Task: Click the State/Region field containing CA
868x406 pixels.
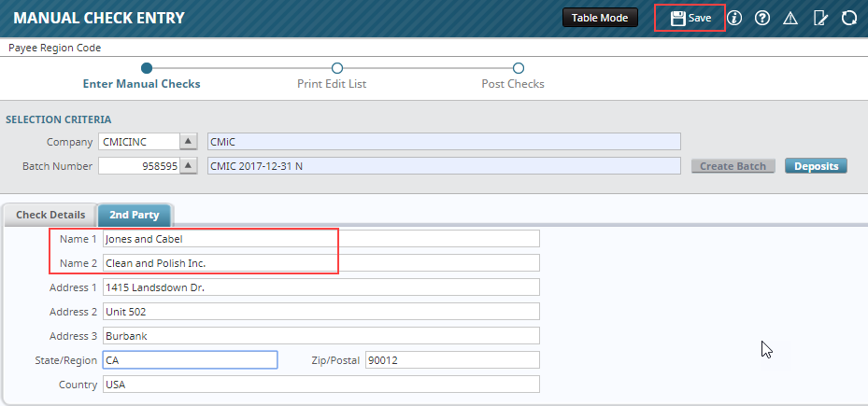Action: (190, 360)
